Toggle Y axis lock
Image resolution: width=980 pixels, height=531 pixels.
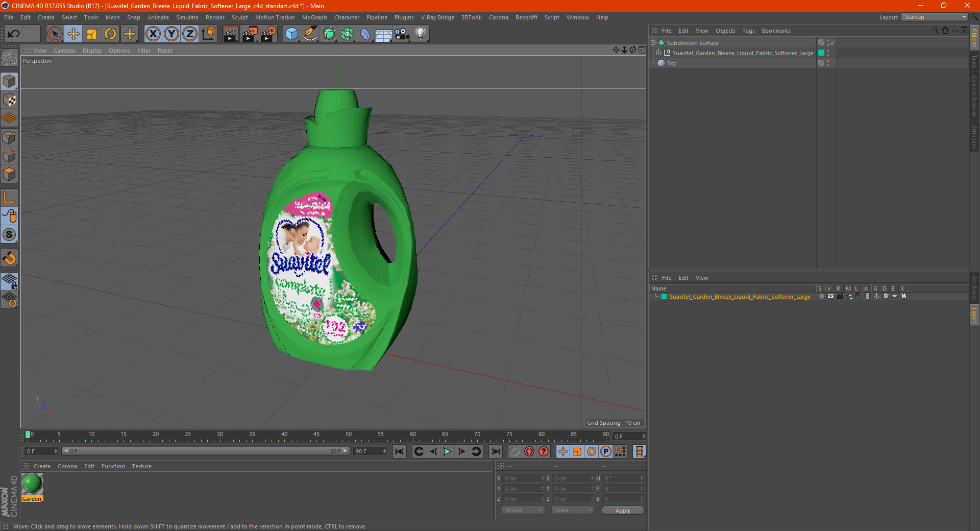[x=171, y=34]
